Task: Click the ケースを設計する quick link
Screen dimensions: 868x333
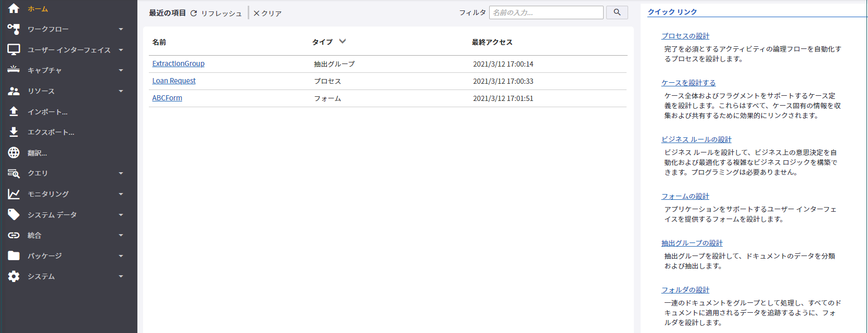Action: [688, 83]
